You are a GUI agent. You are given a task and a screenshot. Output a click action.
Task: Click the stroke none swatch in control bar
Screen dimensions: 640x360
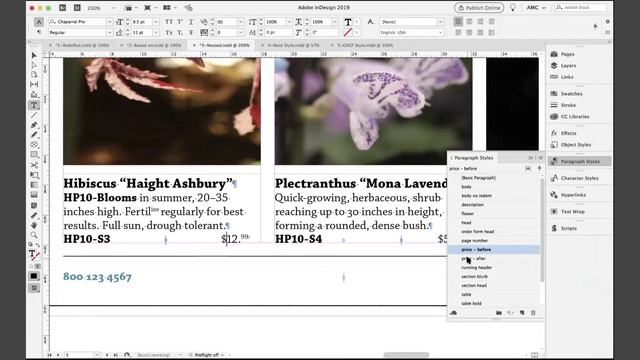click(347, 32)
